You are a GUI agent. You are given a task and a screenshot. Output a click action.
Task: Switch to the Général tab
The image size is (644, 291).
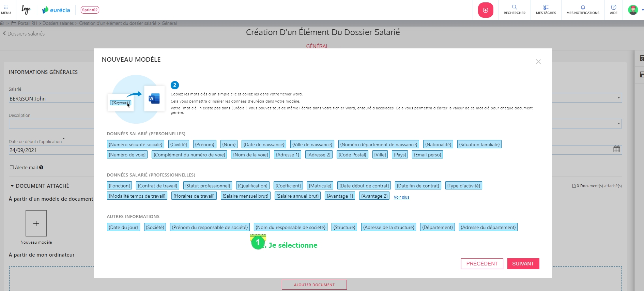point(317,46)
